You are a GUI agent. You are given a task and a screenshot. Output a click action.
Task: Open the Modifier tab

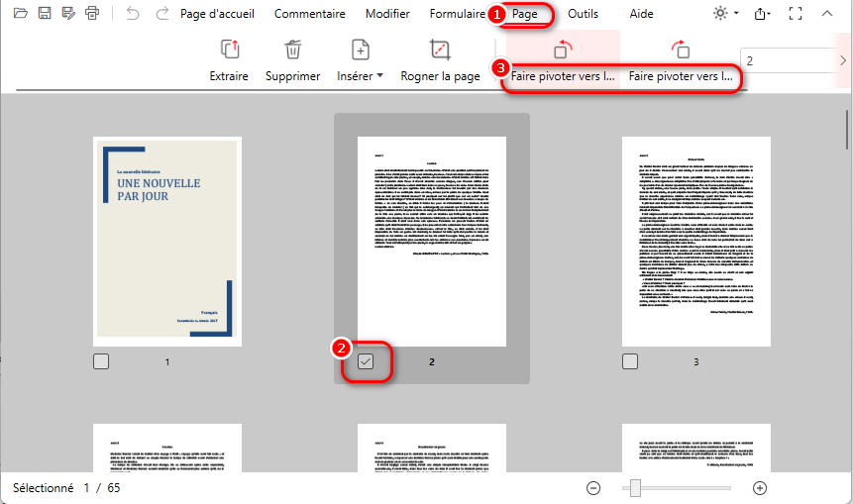pos(387,14)
